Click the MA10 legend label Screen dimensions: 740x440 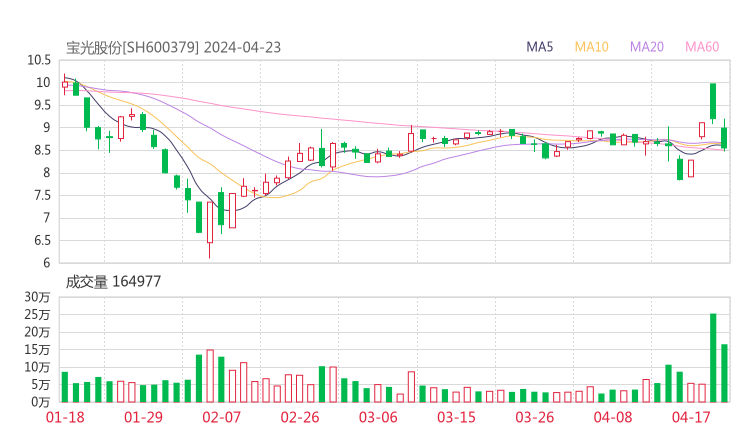(x=591, y=47)
